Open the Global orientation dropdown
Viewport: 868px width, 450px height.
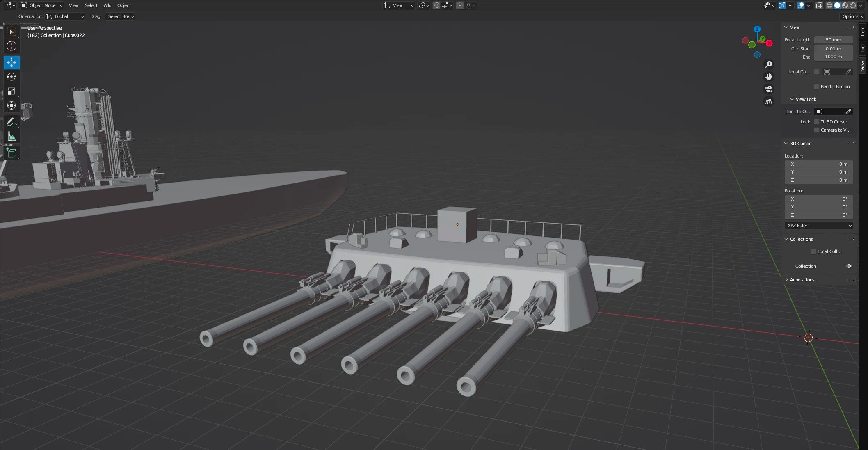coord(65,16)
